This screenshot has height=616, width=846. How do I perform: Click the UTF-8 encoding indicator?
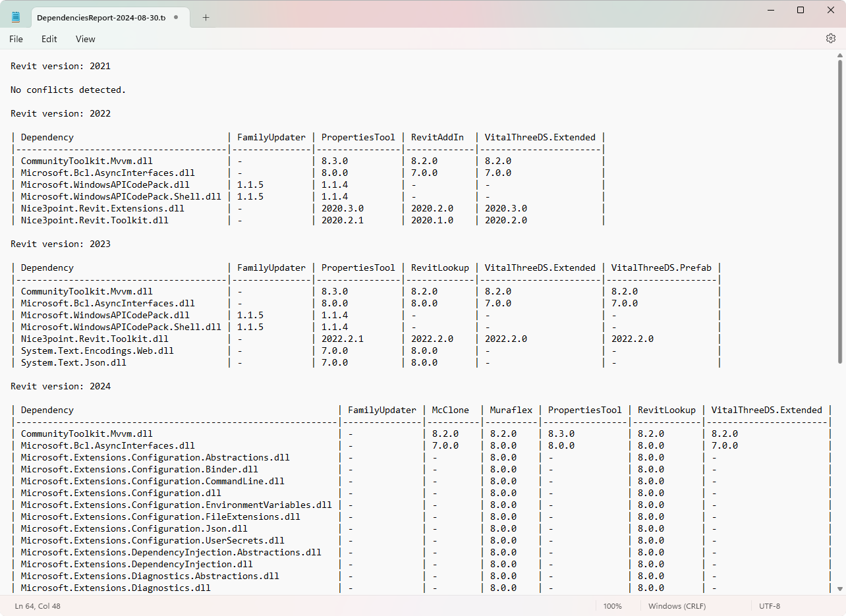(770, 605)
